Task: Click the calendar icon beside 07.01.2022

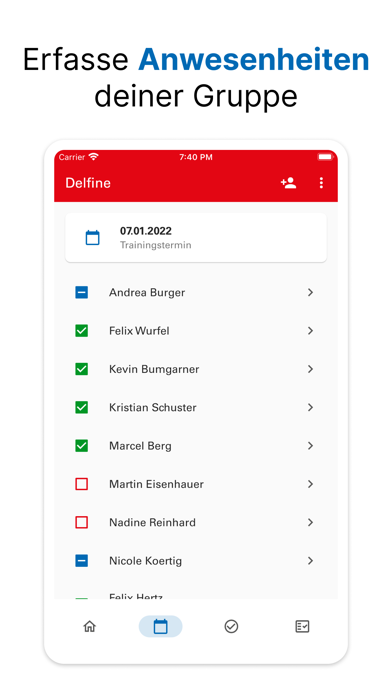Action: [x=92, y=238]
